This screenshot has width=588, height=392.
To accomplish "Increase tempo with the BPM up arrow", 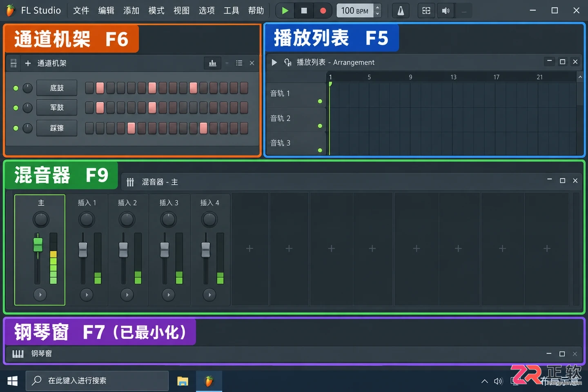I will click(378, 7).
